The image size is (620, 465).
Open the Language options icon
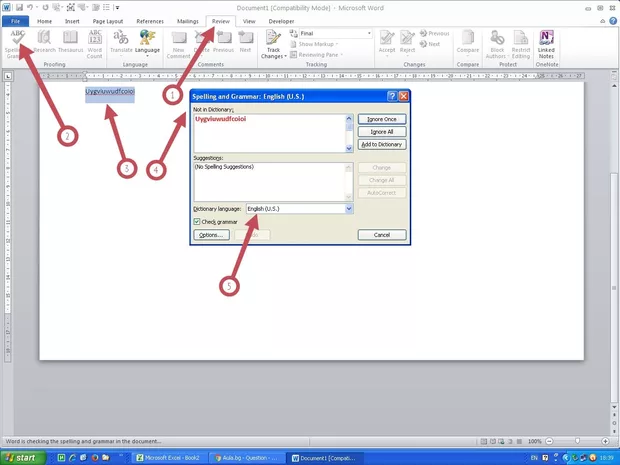tap(147, 43)
